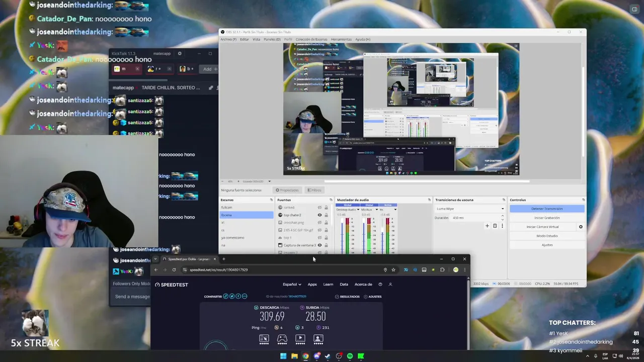644x362 pixels.
Task: Open transition options three-dot menu
Action: pyautogui.click(x=502, y=226)
